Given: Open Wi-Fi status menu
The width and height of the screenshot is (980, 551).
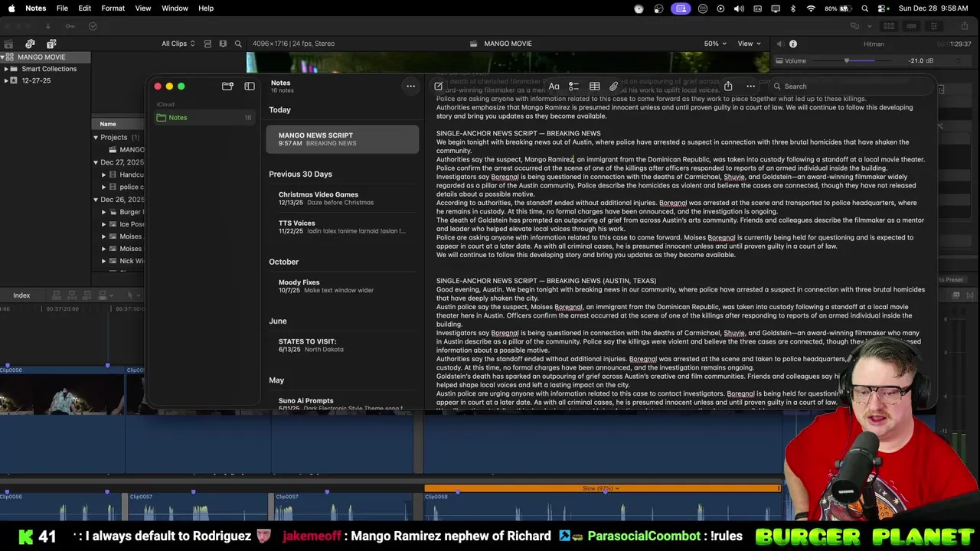Looking at the screenshot, I should tap(811, 8).
